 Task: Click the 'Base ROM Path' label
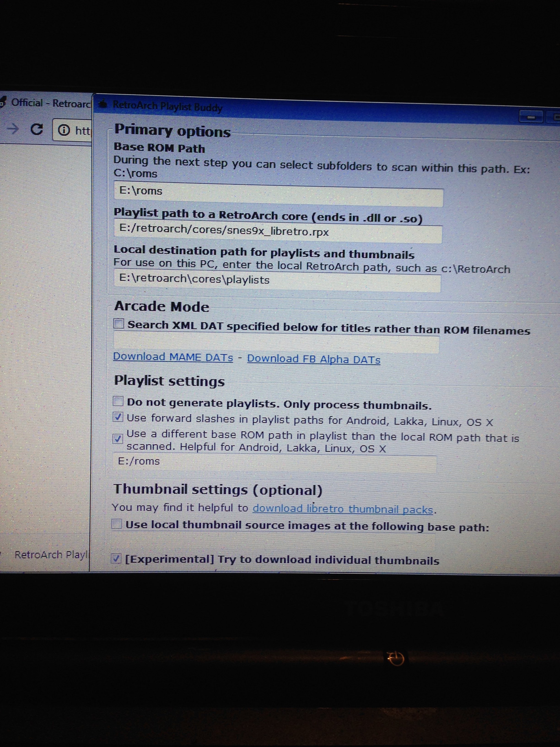pyautogui.click(x=159, y=148)
